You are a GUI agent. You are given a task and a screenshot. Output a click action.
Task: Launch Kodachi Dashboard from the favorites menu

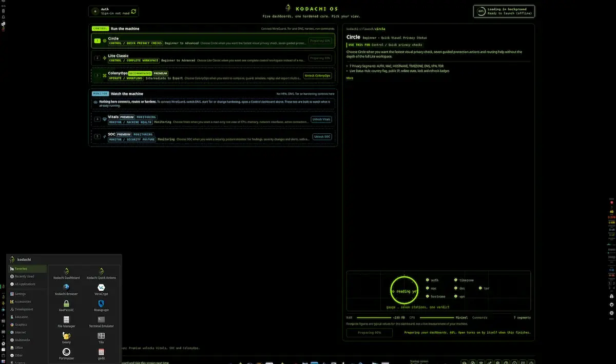pyautogui.click(x=66, y=273)
